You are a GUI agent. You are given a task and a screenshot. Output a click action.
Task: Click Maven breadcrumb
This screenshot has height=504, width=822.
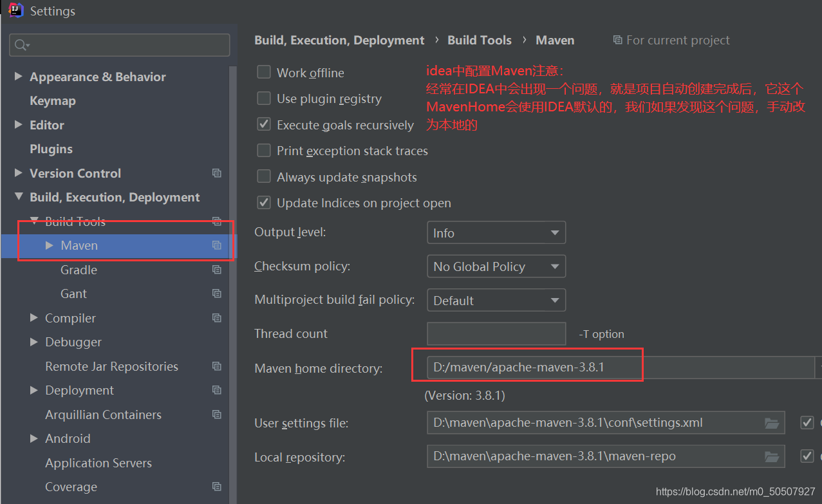(x=555, y=40)
